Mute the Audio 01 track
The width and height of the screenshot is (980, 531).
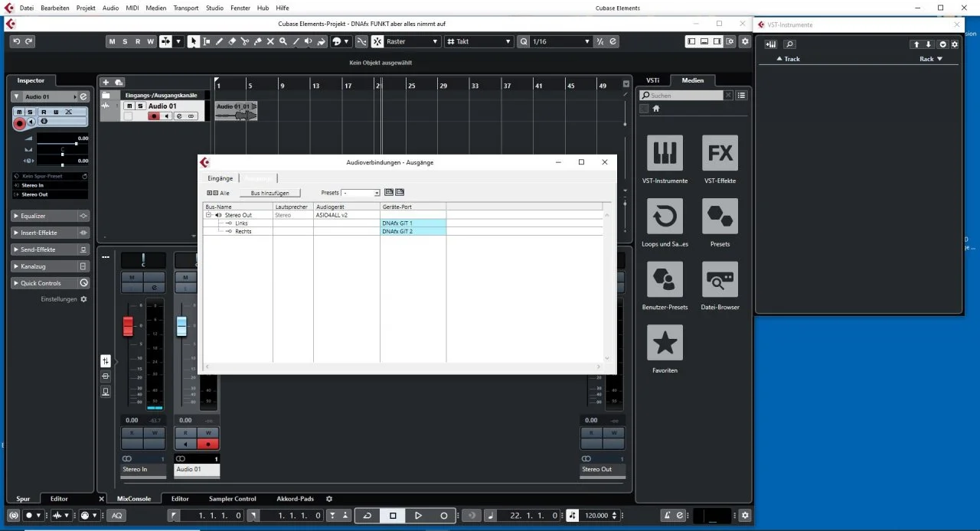click(x=130, y=106)
